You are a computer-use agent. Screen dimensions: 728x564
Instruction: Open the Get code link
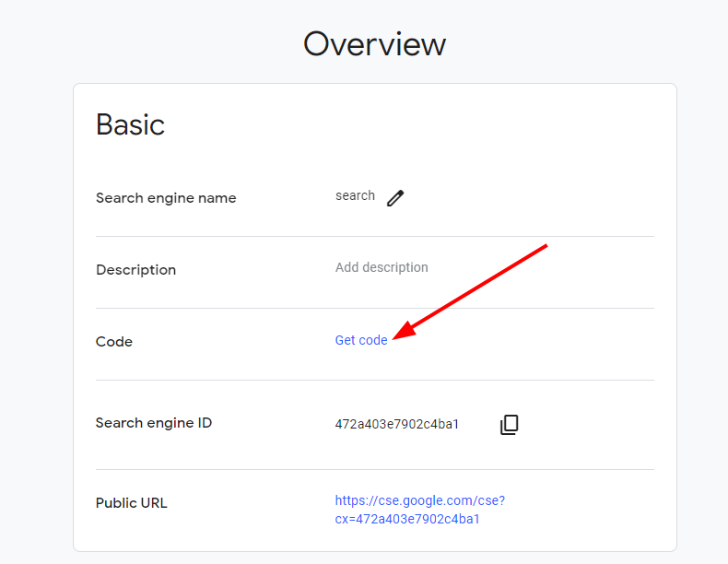tap(361, 340)
